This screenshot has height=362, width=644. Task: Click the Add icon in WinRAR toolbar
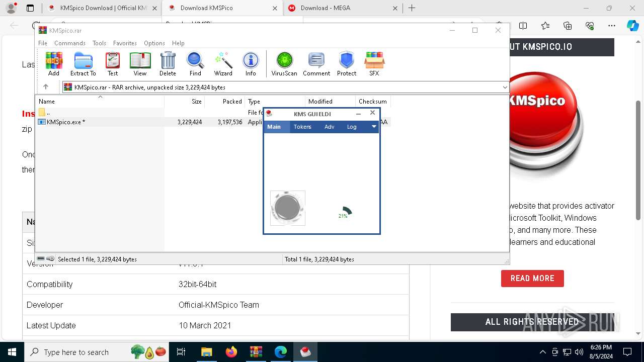click(54, 64)
